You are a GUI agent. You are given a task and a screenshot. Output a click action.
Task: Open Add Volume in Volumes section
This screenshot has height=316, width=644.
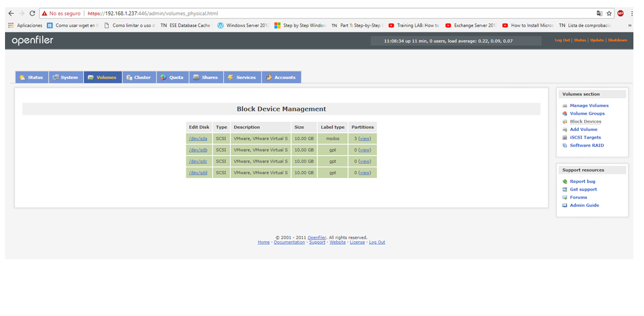584,129
